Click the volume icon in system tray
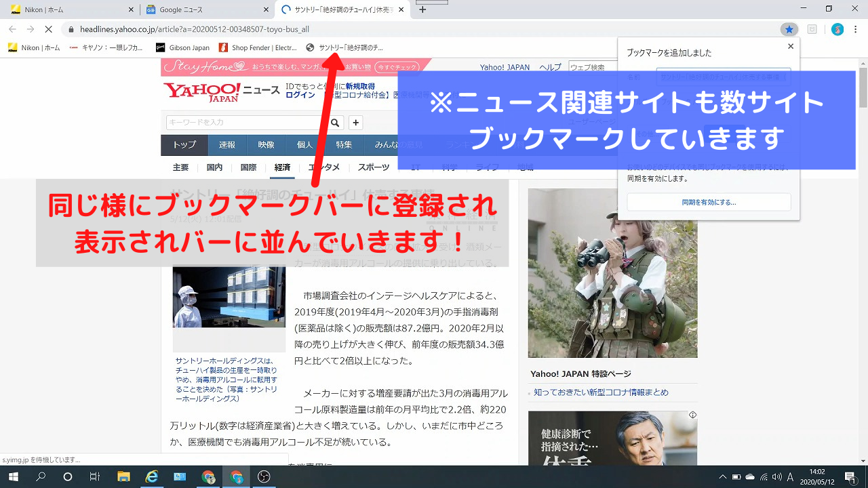 (x=777, y=476)
